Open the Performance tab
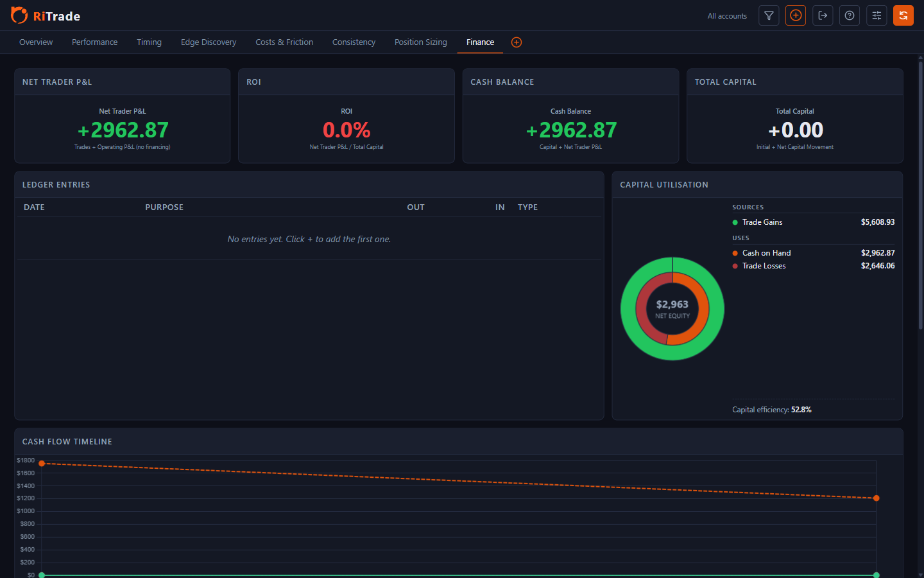 [x=94, y=42]
